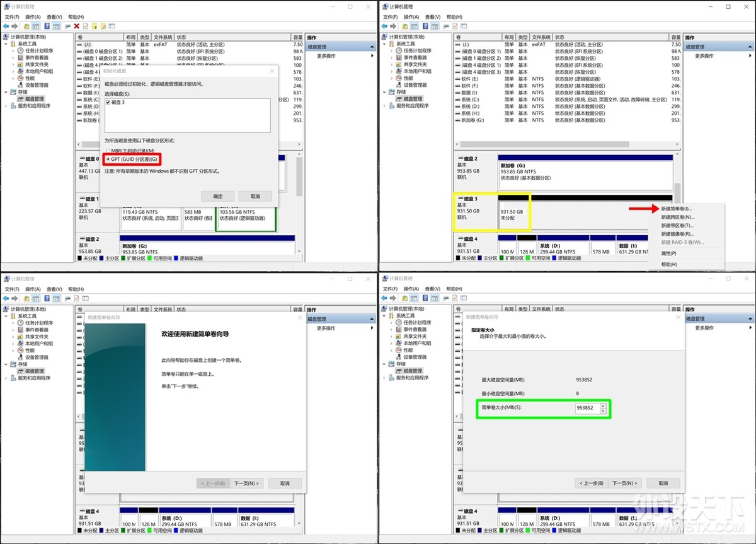This screenshot has height=544, width=756.
Task: Click 取消 on the wizard welcome page
Action: point(285,483)
